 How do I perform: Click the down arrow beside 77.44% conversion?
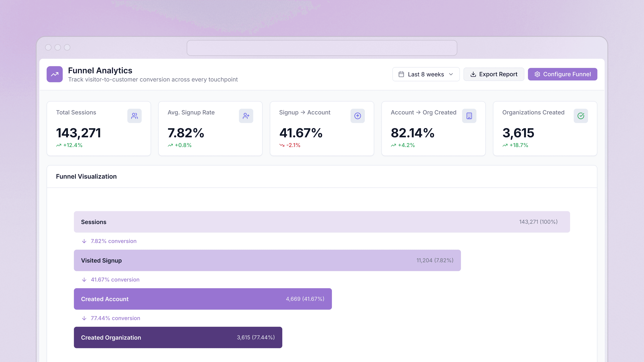click(x=84, y=318)
